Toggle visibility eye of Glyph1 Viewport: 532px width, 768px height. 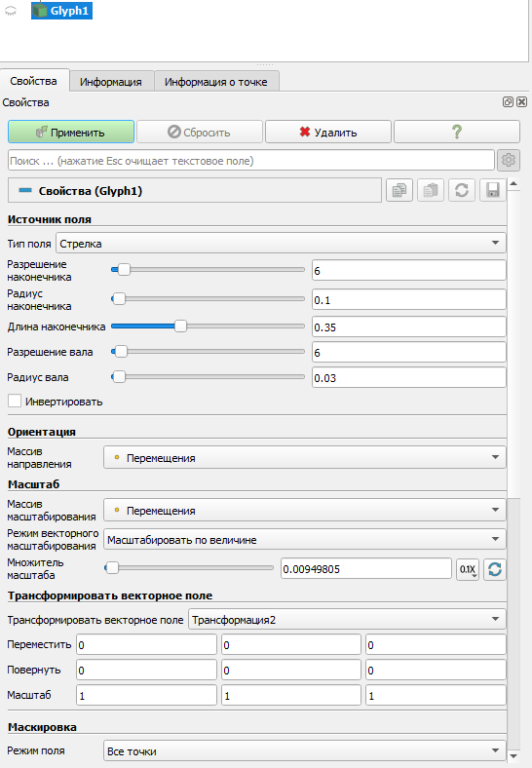click(11, 11)
